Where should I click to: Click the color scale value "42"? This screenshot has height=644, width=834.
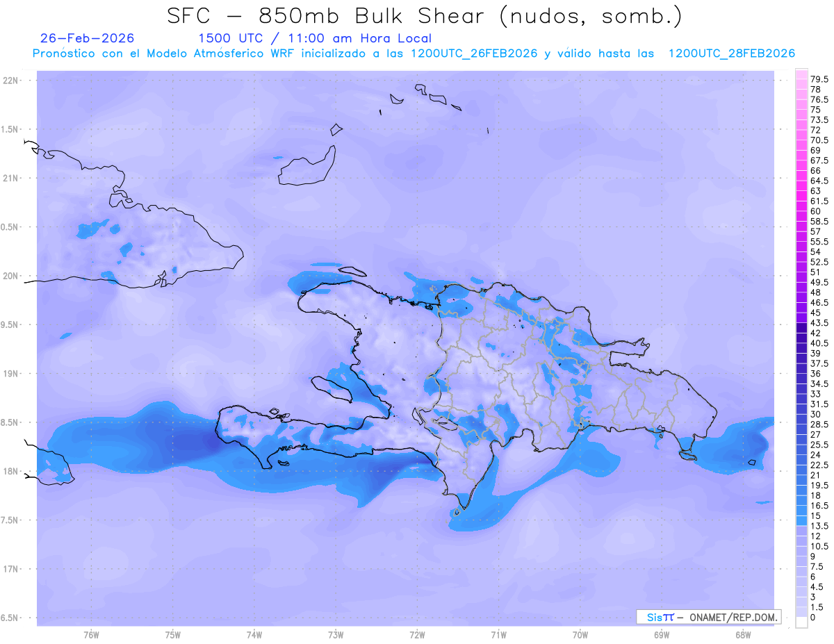click(816, 333)
